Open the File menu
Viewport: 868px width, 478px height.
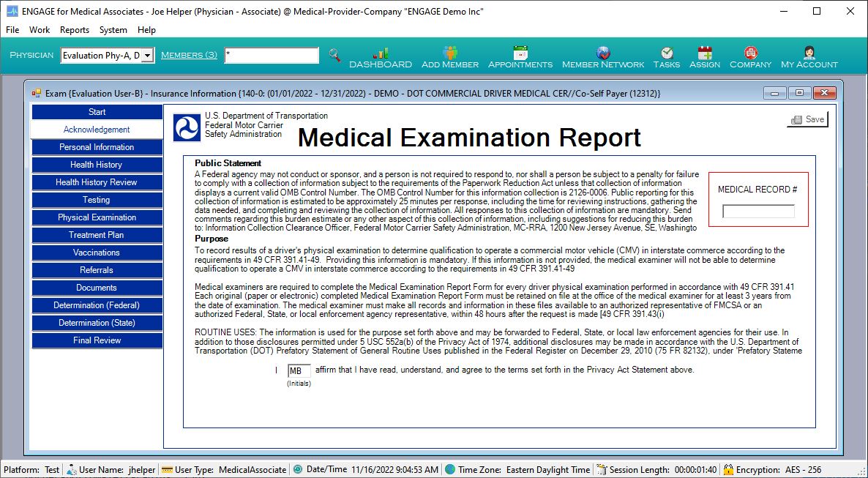point(12,30)
